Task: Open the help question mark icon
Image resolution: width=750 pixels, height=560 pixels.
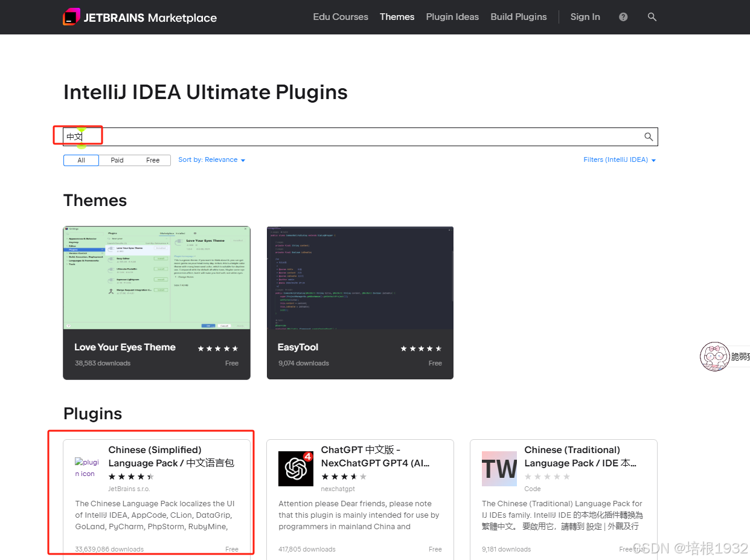Action: (x=623, y=17)
